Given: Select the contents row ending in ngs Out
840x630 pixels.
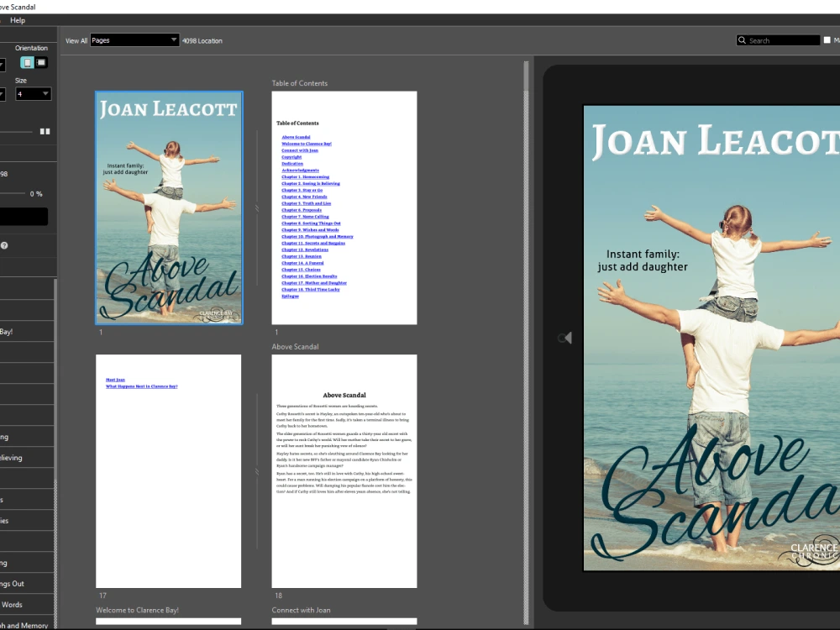Looking at the screenshot, I should 27,584.
